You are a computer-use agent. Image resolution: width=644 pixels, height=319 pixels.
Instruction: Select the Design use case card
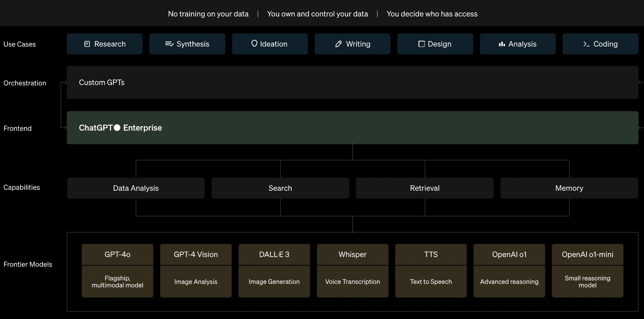click(435, 44)
